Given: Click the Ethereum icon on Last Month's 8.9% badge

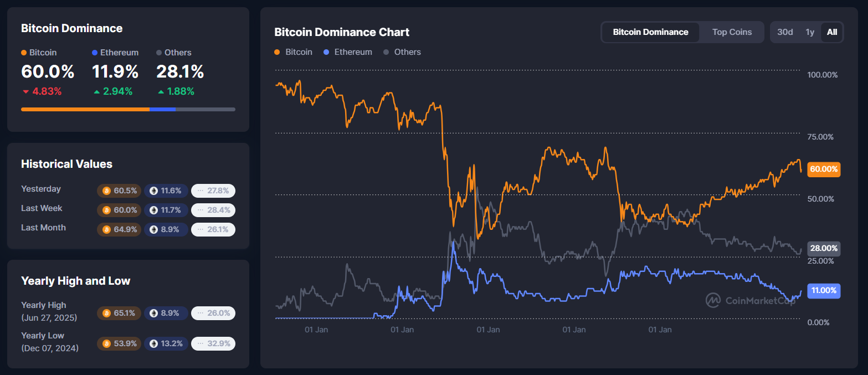Looking at the screenshot, I should coord(152,229).
